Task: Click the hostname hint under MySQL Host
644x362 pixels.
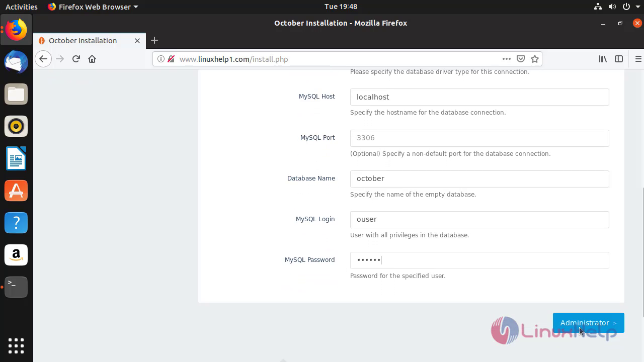Action: [x=428, y=112]
